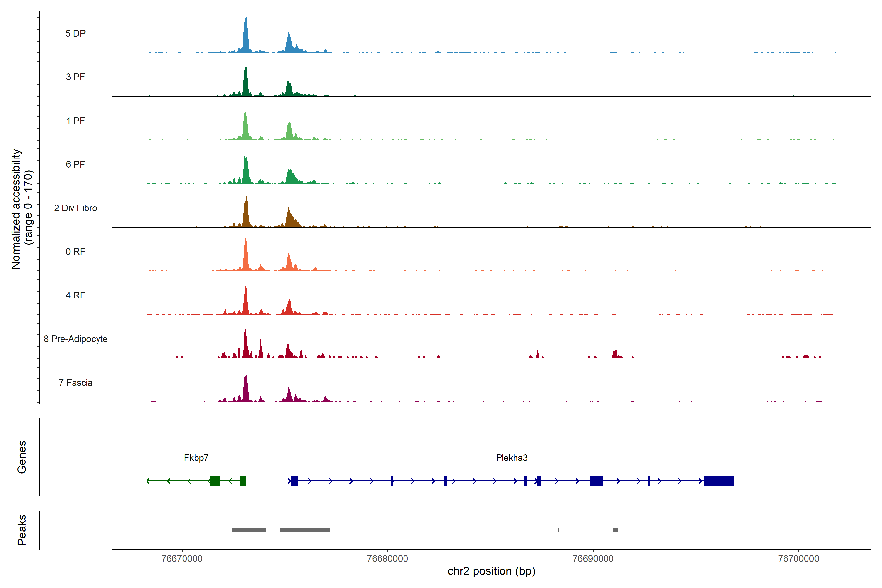Viewport: 882px width, 588px height.
Task: Click the 2 Div Fibro track label
Action: 75,208
